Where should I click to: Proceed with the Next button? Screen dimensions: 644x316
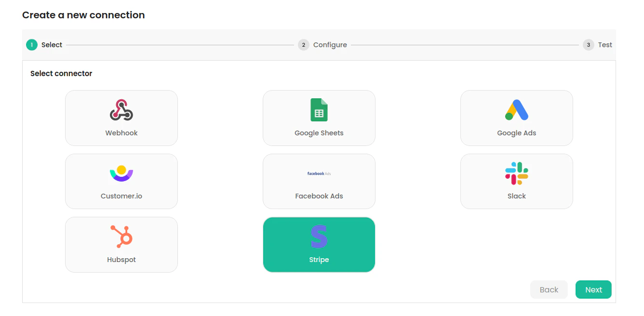point(593,290)
